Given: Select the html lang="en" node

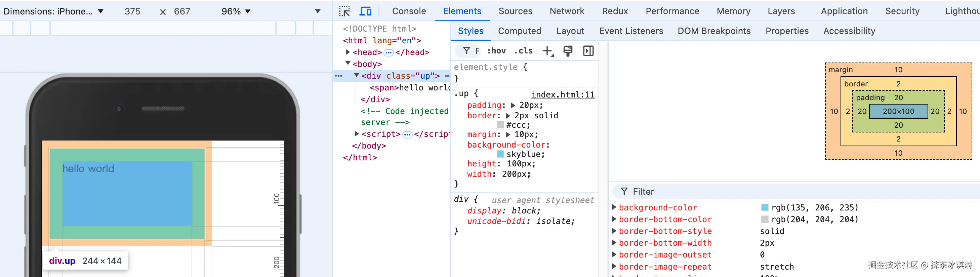Looking at the screenshot, I should point(382,40).
